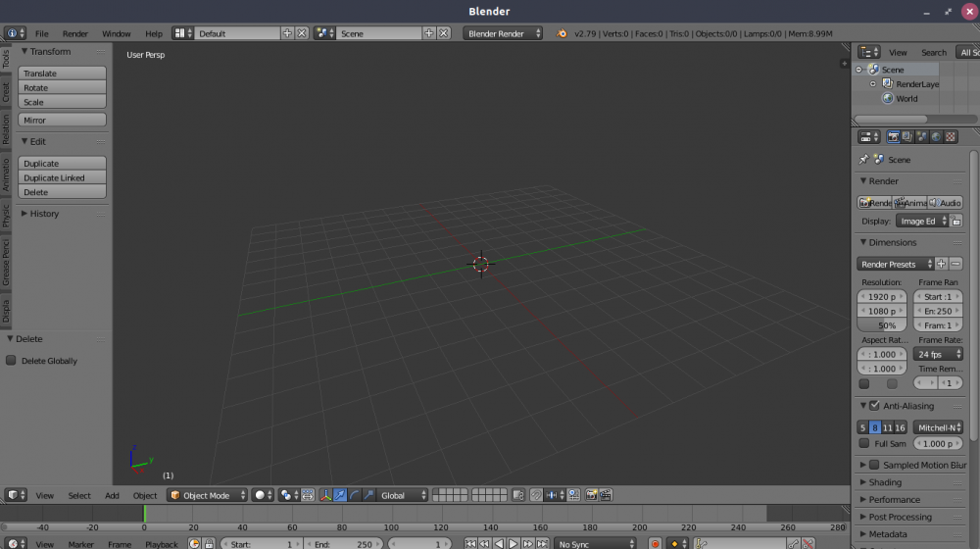Open the Global orientation dropdown
The width and height of the screenshot is (980, 549).
[403, 495]
